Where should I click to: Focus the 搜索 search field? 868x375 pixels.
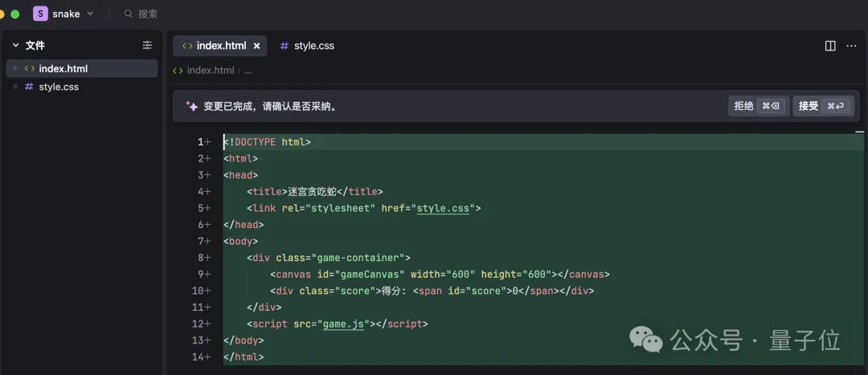[x=149, y=14]
